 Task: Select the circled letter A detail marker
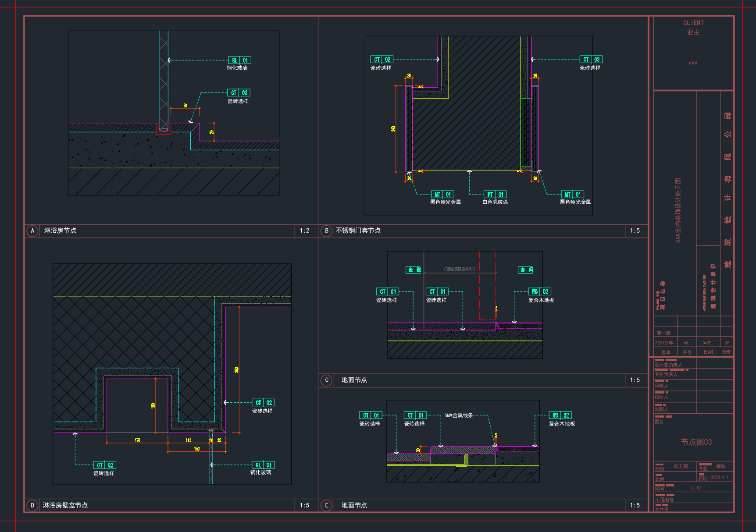(32, 231)
